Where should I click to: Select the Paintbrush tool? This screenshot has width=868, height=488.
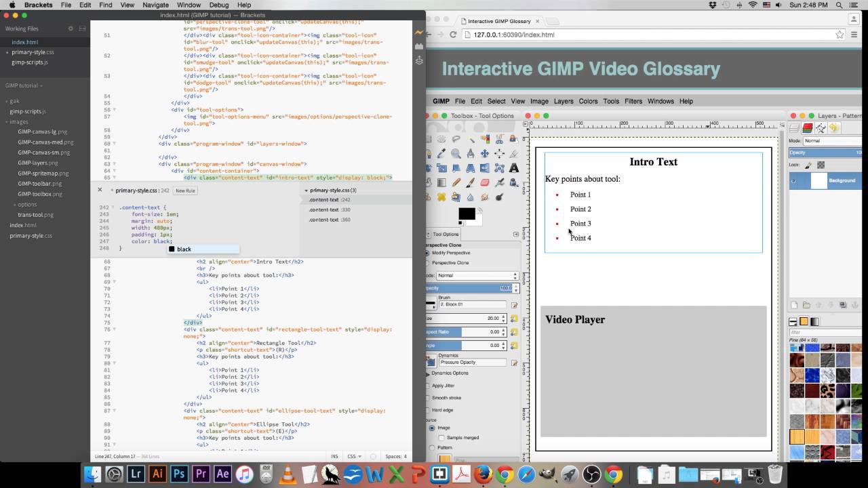click(471, 182)
